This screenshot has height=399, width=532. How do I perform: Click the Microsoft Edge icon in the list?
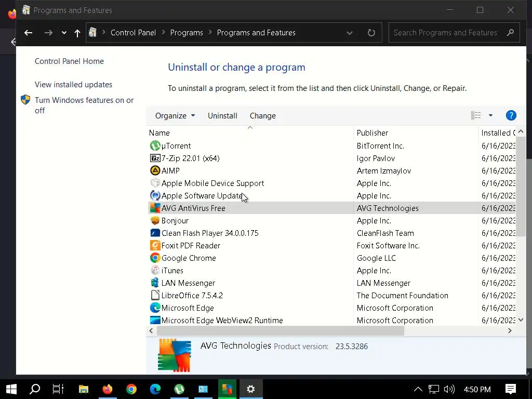[155, 308]
